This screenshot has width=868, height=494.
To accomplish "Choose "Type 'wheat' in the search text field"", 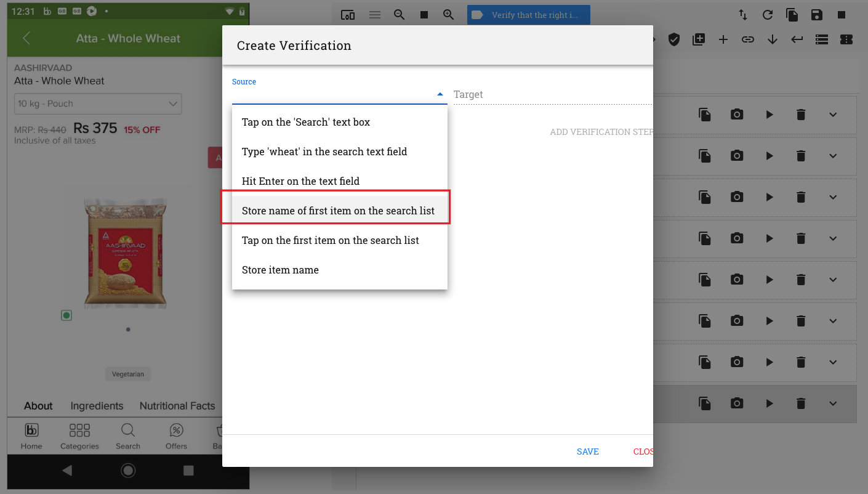I will pyautogui.click(x=339, y=152).
